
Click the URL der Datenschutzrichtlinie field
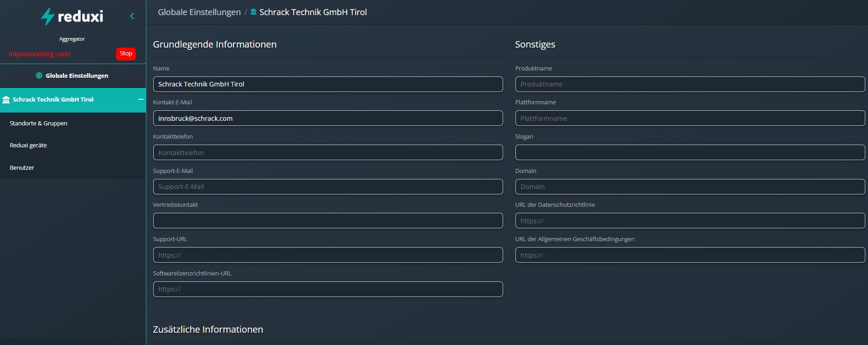pyautogui.click(x=690, y=221)
